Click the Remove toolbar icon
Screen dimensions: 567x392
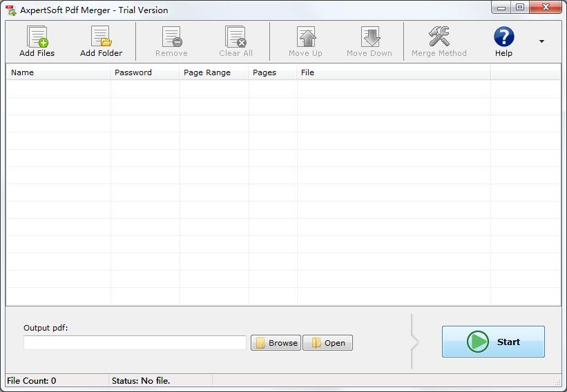(172, 37)
